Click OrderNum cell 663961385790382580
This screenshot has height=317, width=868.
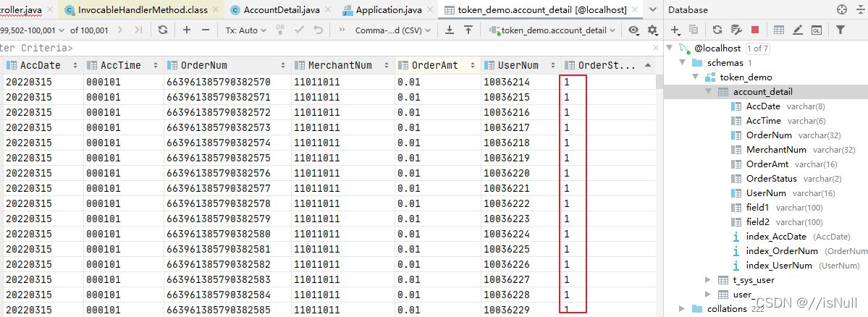[227, 233]
